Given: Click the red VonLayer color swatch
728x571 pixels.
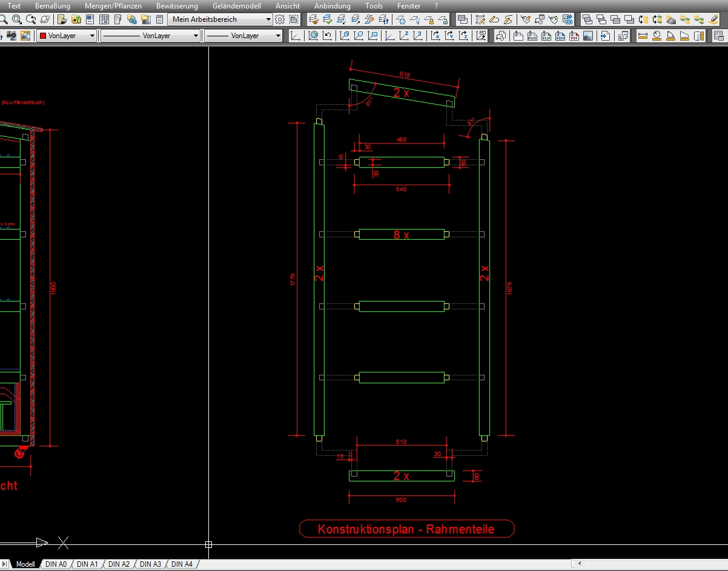Looking at the screenshot, I should point(43,36).
